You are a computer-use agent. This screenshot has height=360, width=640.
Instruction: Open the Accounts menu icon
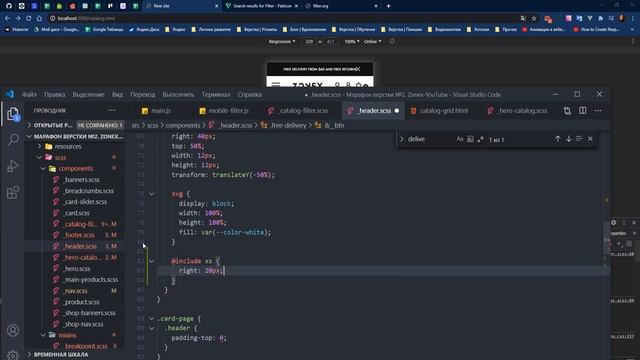click(x=13, y=330)
